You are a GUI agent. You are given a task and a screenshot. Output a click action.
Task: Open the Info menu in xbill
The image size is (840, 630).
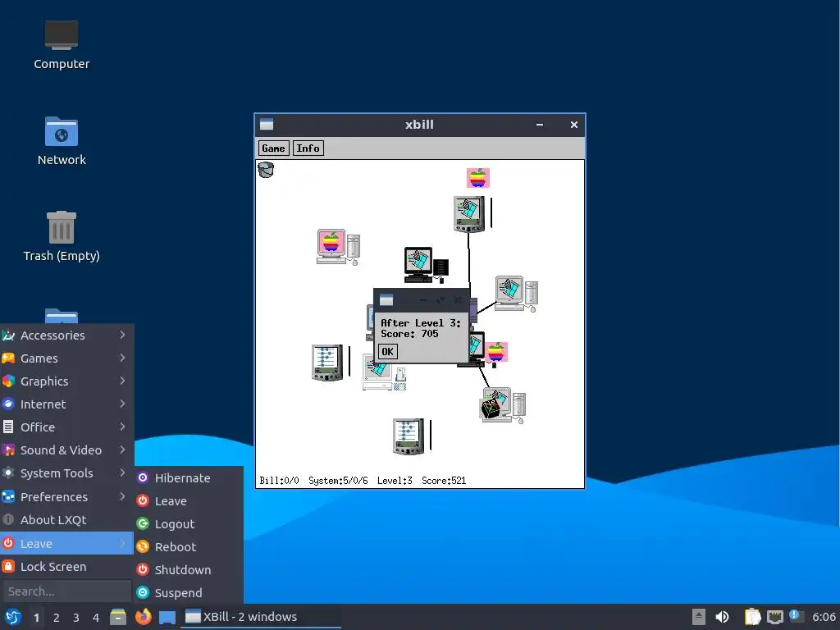click(x=308, y=148)
